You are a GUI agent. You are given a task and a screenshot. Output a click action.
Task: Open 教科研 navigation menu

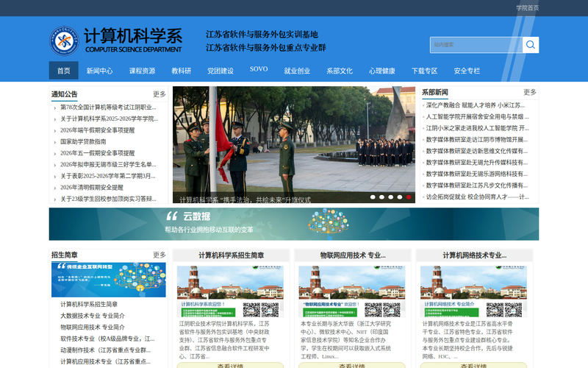(181, 71)
